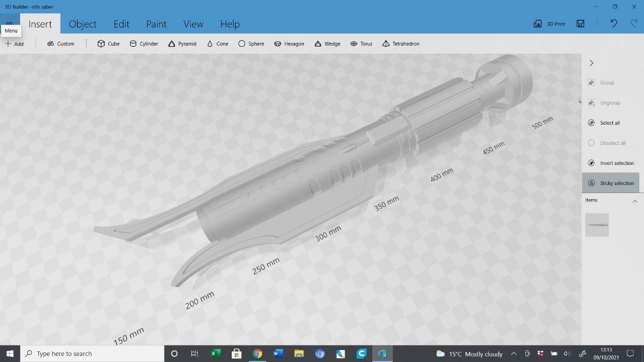Switch to the Insert tab
Viewport: 644px width, 362px height.
tap(40, 24)
